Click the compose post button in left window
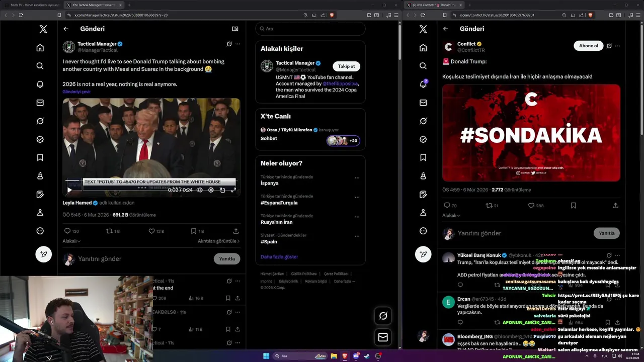The image size is (644, 362). [43, 254]
